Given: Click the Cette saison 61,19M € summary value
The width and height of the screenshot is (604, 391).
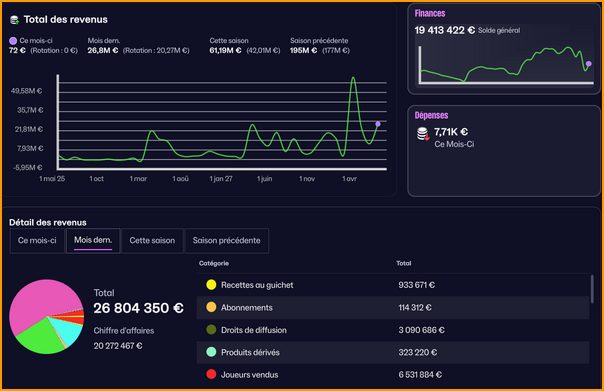Looking at the screenshot, I should pos(225,50).
